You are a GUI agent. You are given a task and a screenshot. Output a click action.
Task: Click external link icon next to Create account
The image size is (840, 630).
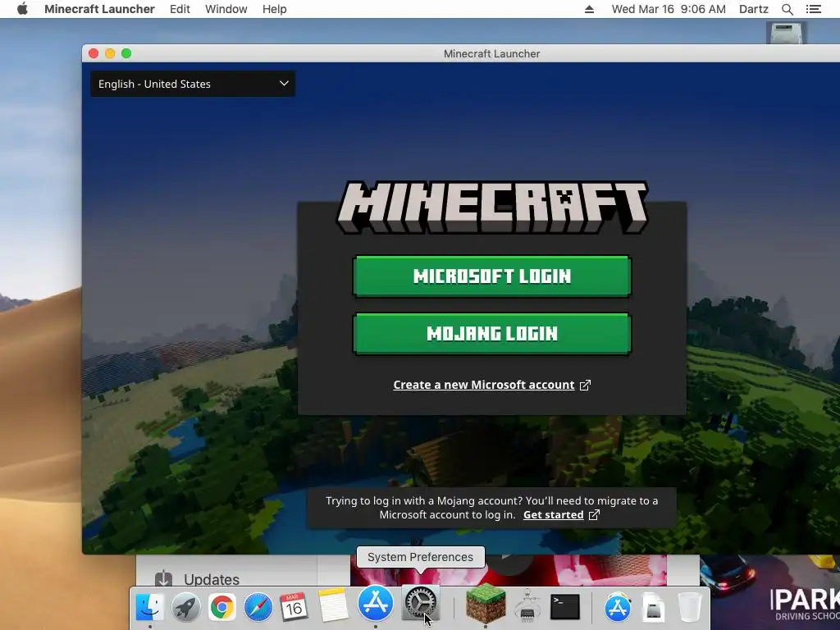(585, 386)
